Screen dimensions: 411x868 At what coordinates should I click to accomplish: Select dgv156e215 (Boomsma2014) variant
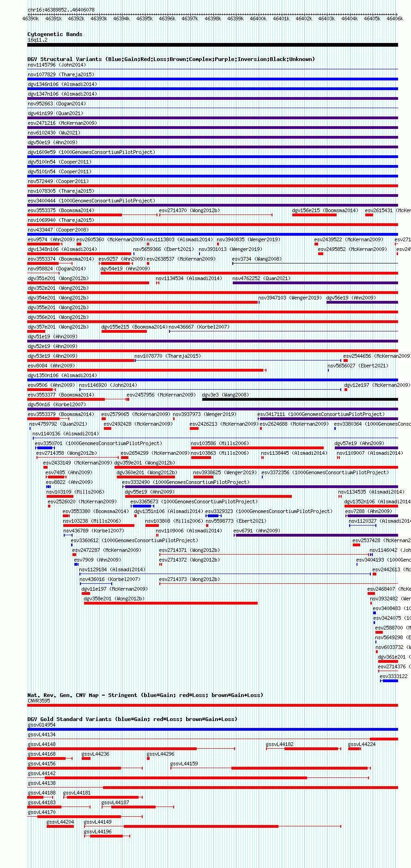[x=325, y=210]
